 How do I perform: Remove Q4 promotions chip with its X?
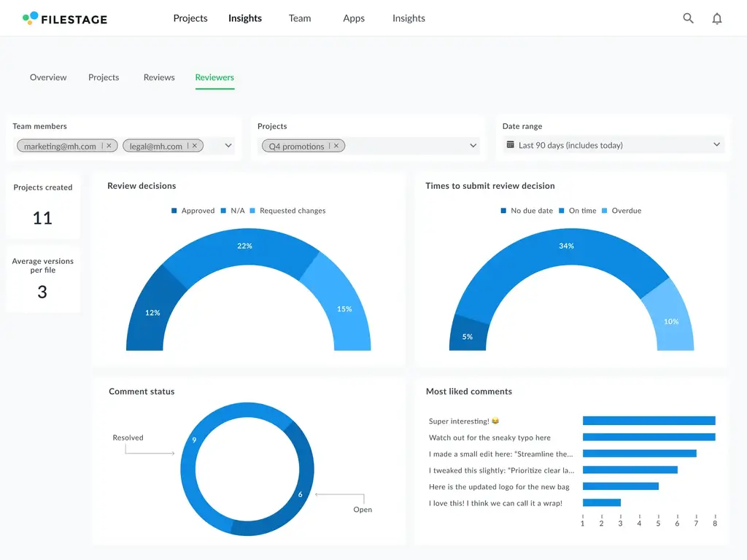click(336, 146)
